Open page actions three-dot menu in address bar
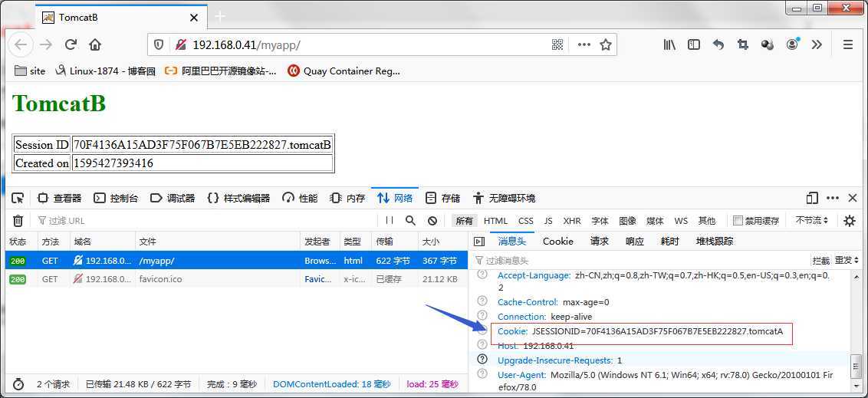The width and height of the screenshot is (868, 398). click(x=584, y=44)
